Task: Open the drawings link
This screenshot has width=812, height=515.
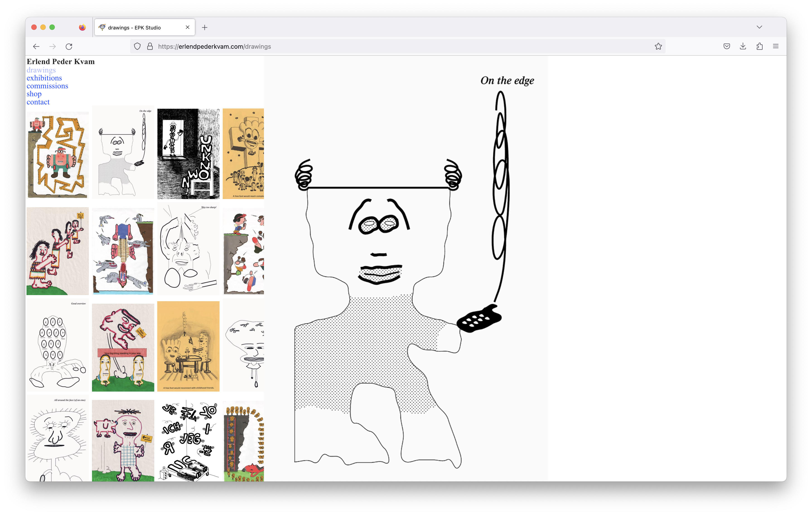Action: tap(41, 70)
